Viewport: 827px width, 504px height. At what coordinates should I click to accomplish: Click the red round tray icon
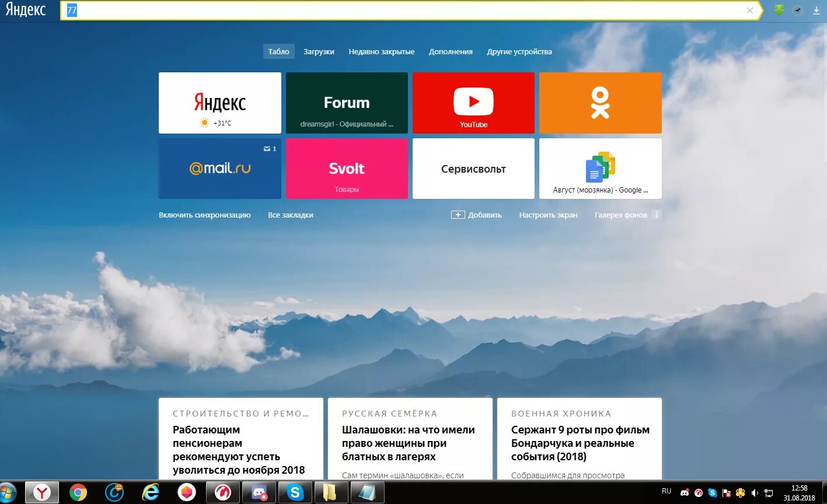click(x=698, y=493)
